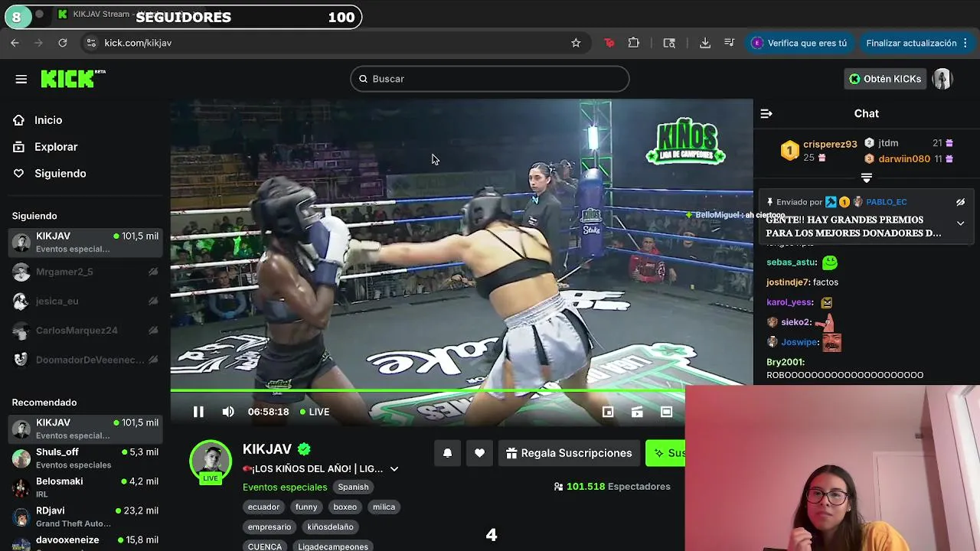Click the heart follow button
Image resolution: width=980 pixels, height=551 pixels.
coord(479,453)
